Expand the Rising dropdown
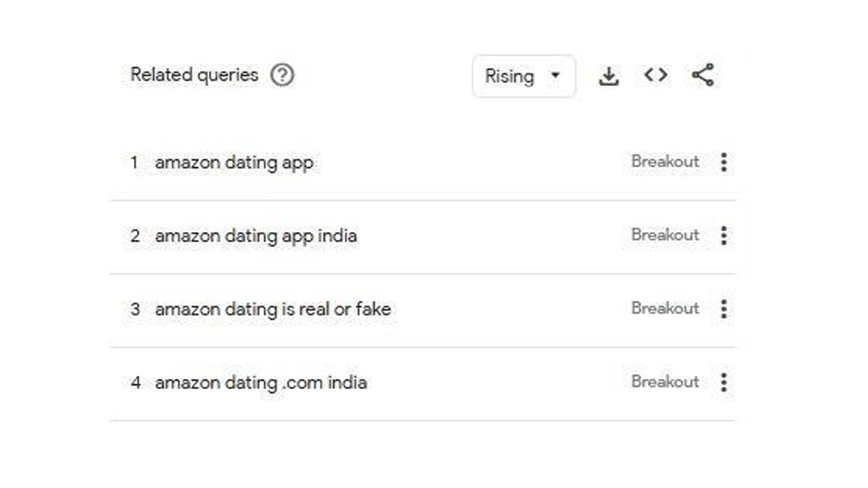The width and height of the screenshot is (868, 488). tap(524, 76)
